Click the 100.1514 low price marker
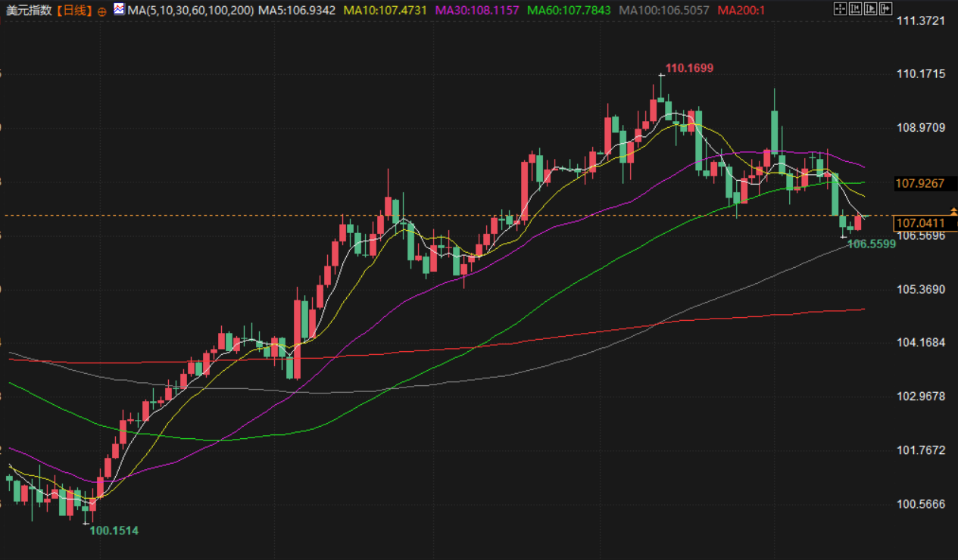The image size is (958, 560). (x=114, y=530)
